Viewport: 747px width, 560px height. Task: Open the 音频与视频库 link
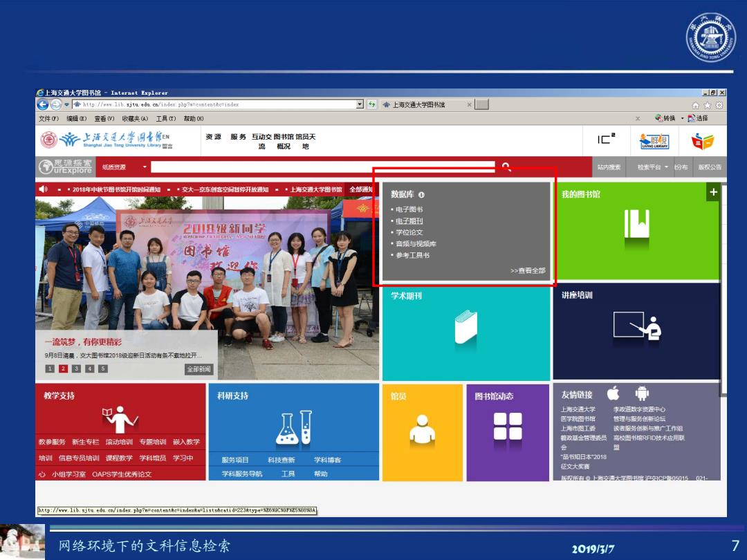tap(416, 244)
